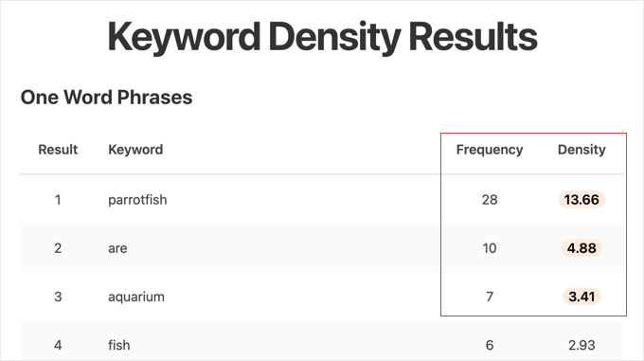
Task: Click the Result column header
Action: tap(58, 150)
